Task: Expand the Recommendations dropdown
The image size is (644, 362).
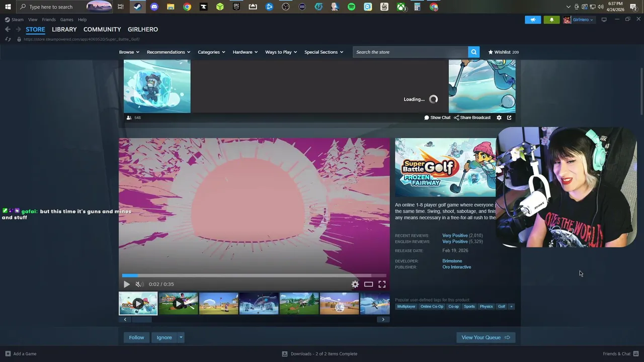Action: coord(169,52)
